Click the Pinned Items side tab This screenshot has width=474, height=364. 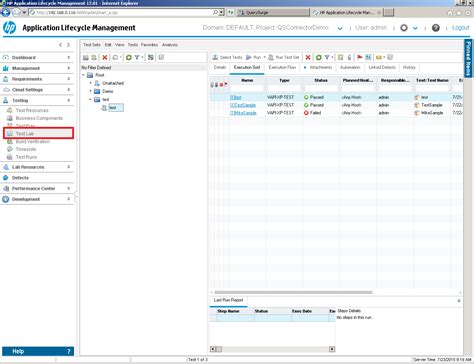coord(468,59)
